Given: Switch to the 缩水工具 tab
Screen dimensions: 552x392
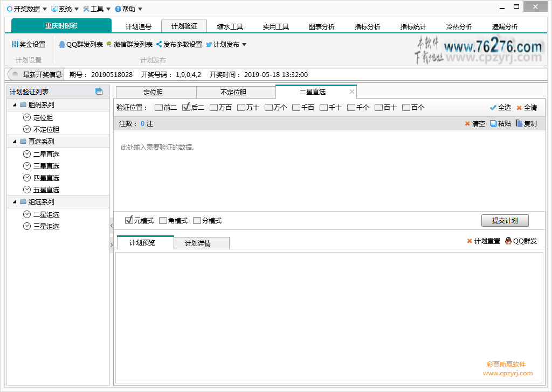Looking at the screenshot, I should click(x=230, y=27).
